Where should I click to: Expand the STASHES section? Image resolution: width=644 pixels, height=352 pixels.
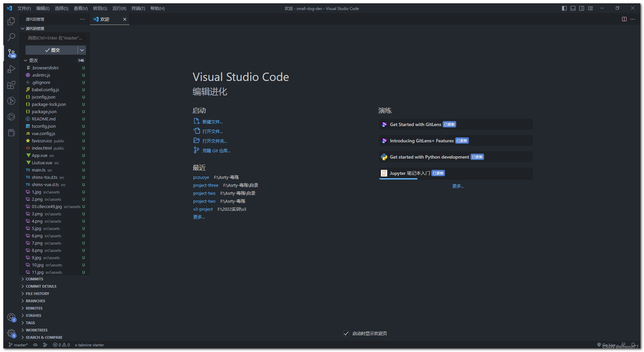point(55,316)
